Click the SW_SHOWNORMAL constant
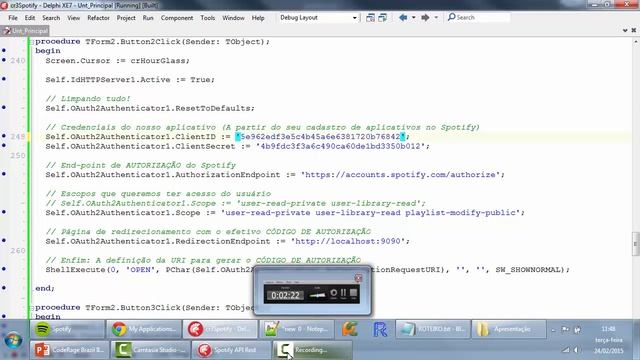 click(528, 270)
